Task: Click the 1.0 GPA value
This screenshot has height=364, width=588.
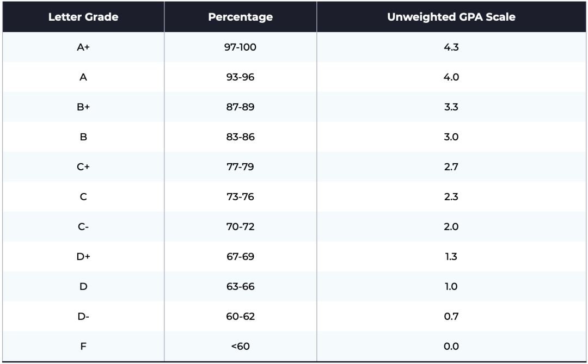Action: click(x=451, y=287)
